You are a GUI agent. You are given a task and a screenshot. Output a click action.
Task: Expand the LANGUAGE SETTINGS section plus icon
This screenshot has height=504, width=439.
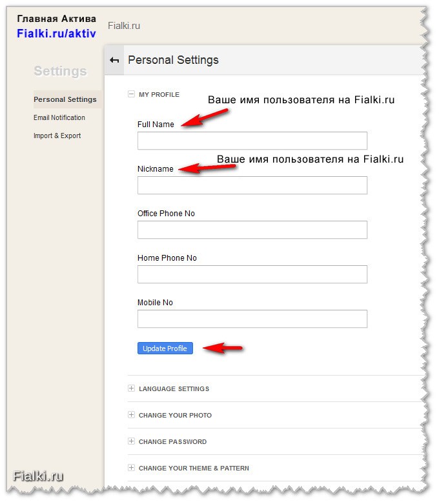(131, 388)
